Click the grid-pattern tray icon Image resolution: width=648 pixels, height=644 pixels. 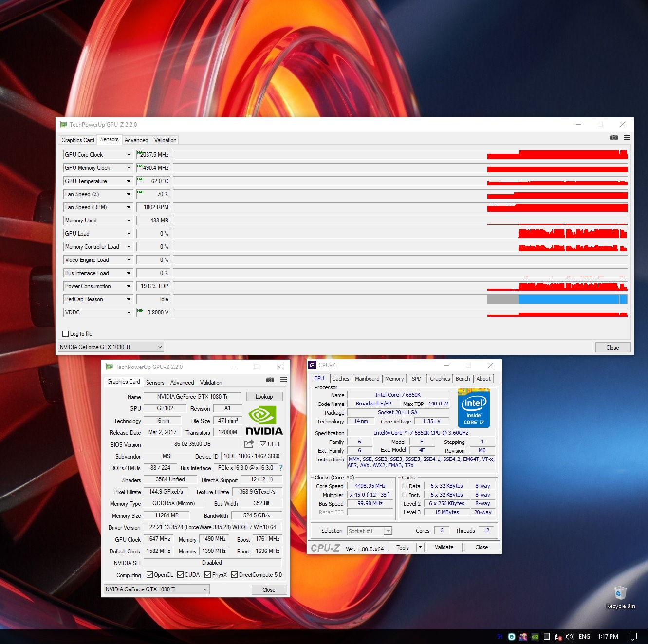pos(547,637)
